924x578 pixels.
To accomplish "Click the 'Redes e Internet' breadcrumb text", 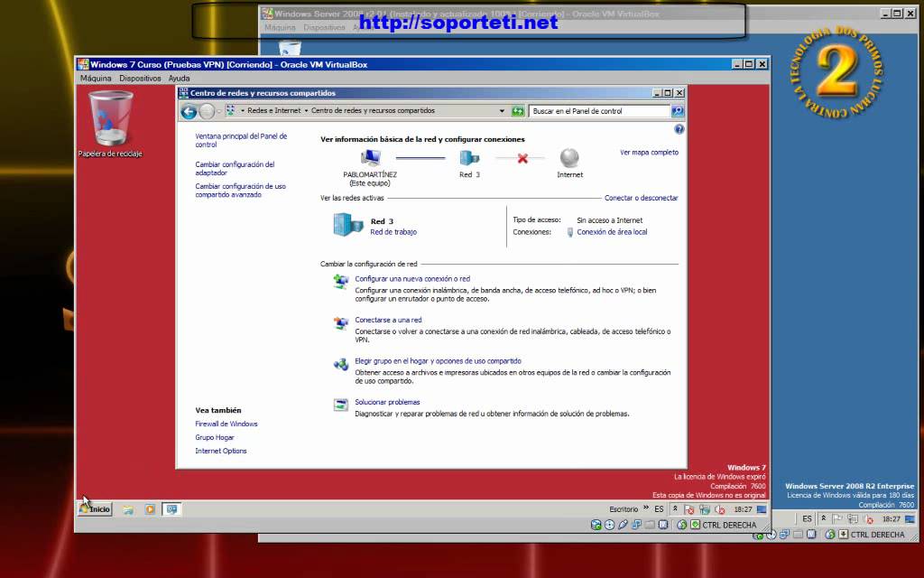I will tap(274, 111).
